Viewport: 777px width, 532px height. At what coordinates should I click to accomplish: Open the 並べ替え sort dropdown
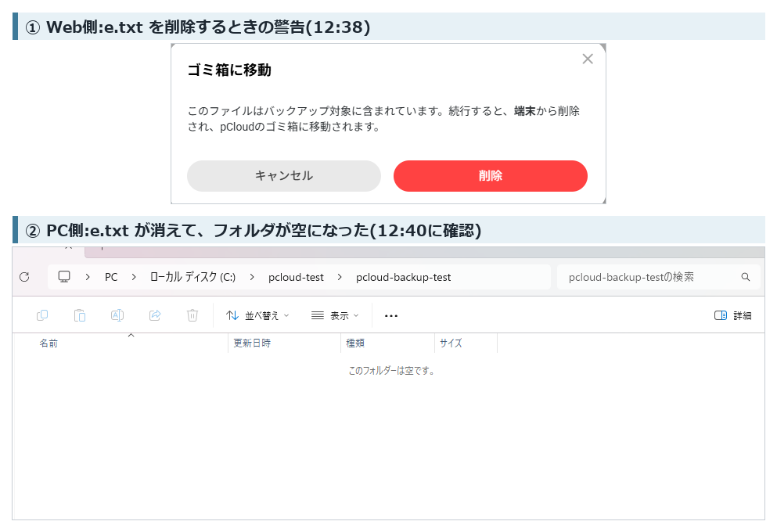coord(257,315)
